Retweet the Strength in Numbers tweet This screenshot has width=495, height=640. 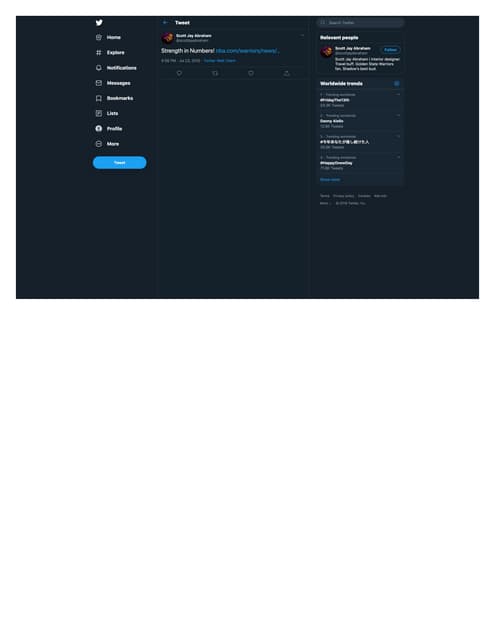click(x=215, y=73)
